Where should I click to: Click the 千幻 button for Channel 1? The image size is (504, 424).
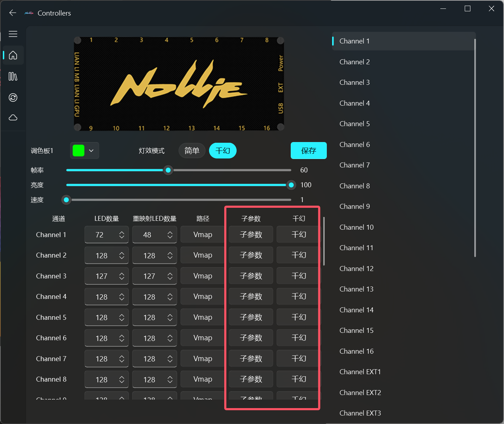299,235
